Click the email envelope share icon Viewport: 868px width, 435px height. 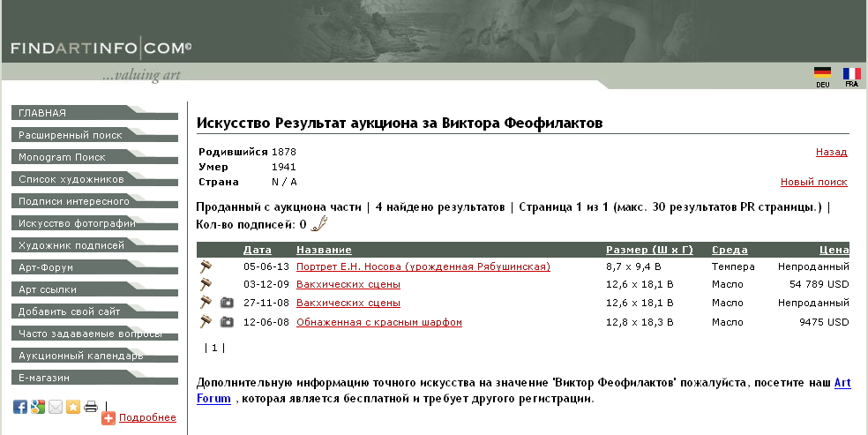coord(56,407)
